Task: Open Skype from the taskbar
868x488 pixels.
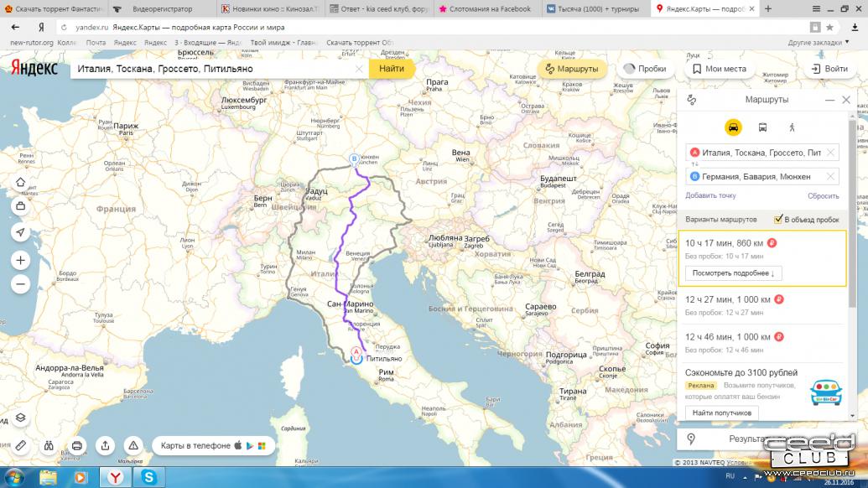Action: coord(148,477)
